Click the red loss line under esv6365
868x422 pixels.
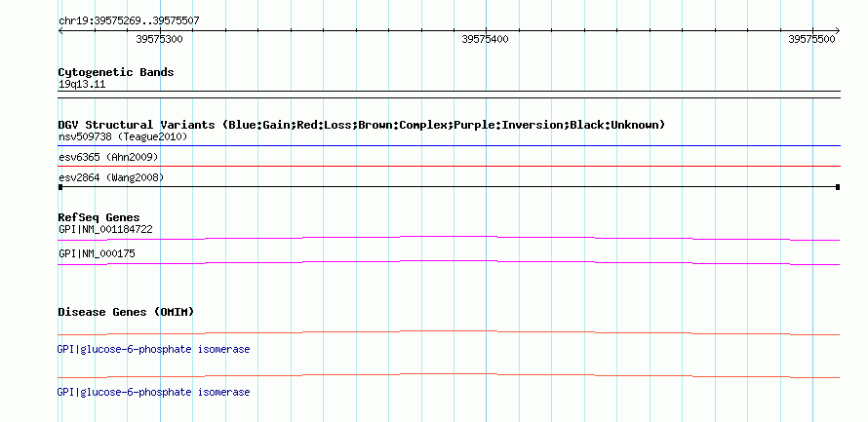tap(449, 166)
